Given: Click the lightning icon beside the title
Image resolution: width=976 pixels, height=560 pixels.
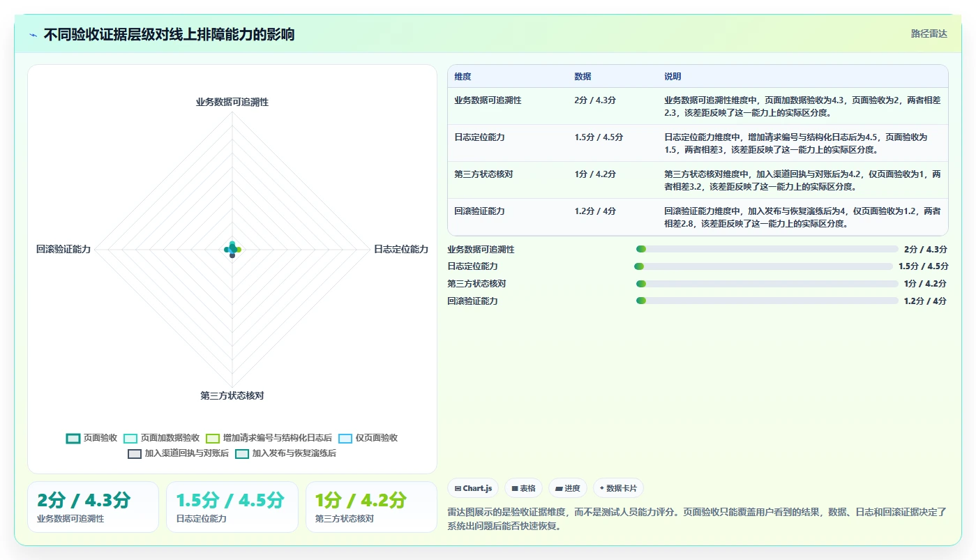Looking at the screenshot, I should [33, 35].
